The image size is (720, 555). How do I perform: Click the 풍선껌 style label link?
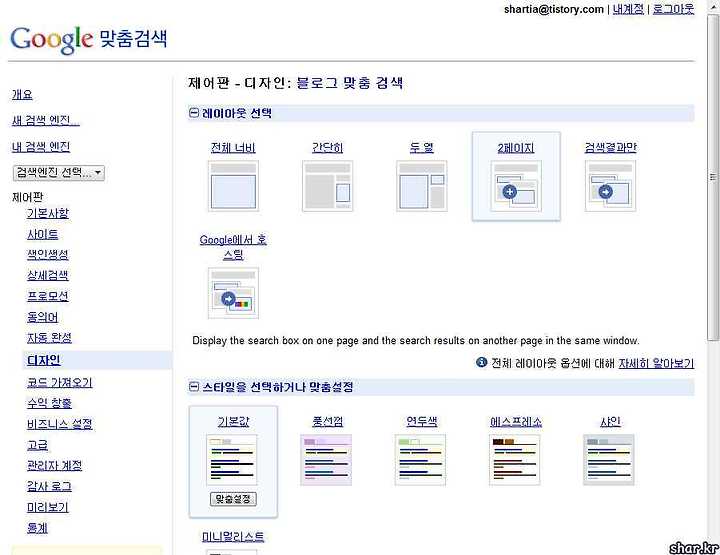tap(327, 421)
